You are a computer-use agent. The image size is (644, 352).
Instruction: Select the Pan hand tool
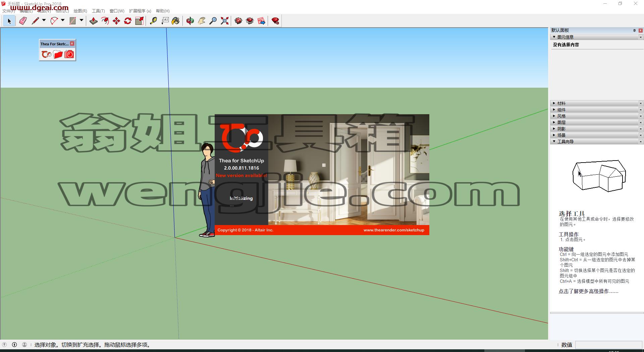[202, 21]
